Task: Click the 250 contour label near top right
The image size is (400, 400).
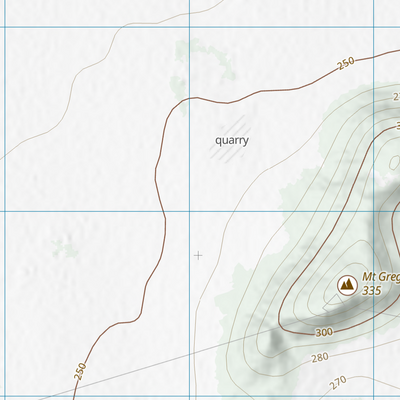Action: pos(346,64)
